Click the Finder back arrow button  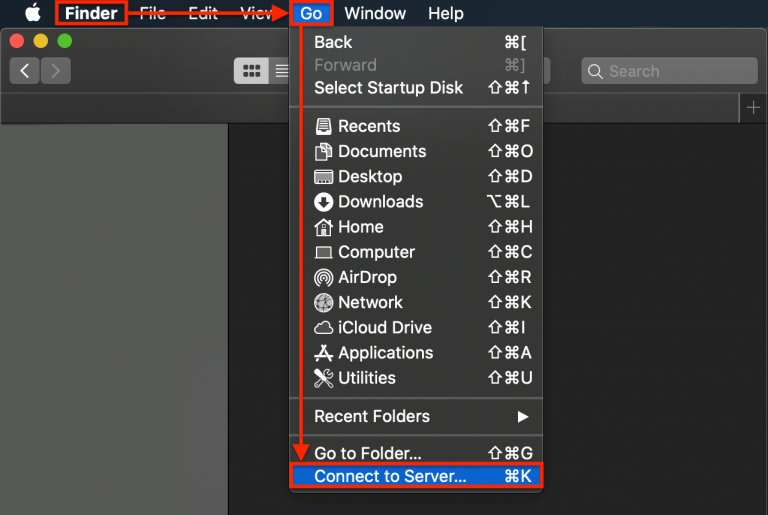(x=24, y=71)
